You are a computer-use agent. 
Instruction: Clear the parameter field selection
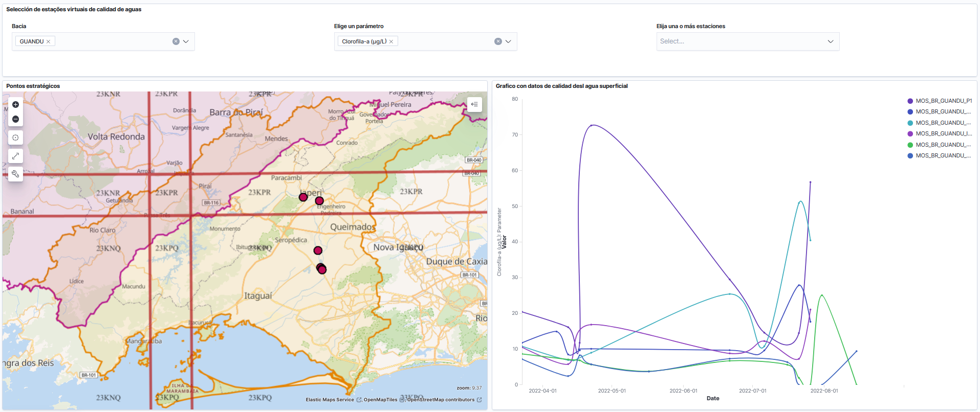[x=498, y=41]
